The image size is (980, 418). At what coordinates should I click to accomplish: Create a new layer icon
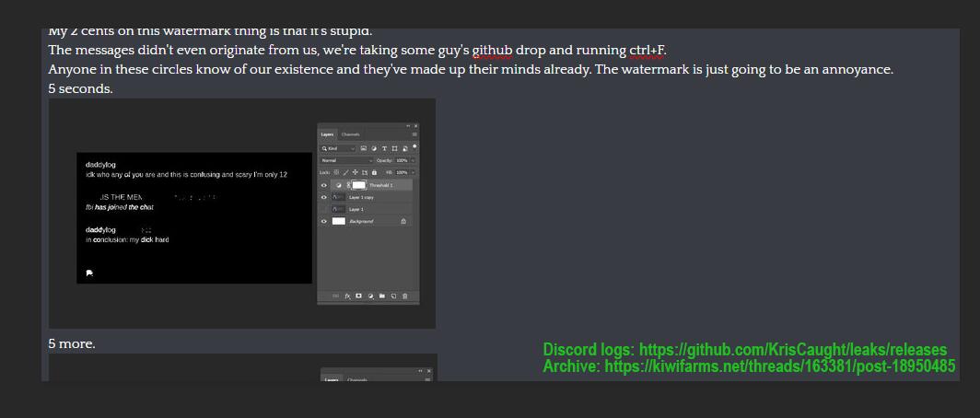pyautogui.click(x=393, y=296)
